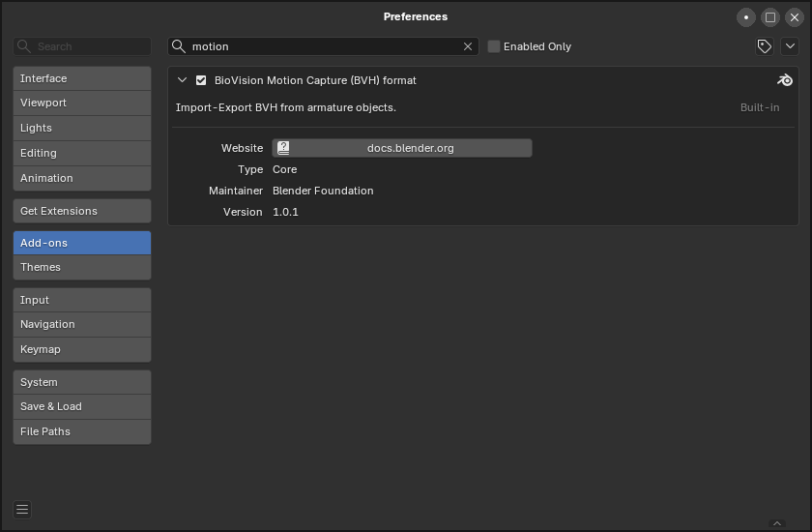
Task: Click the documentation book icon
Action: click(283, 148)
